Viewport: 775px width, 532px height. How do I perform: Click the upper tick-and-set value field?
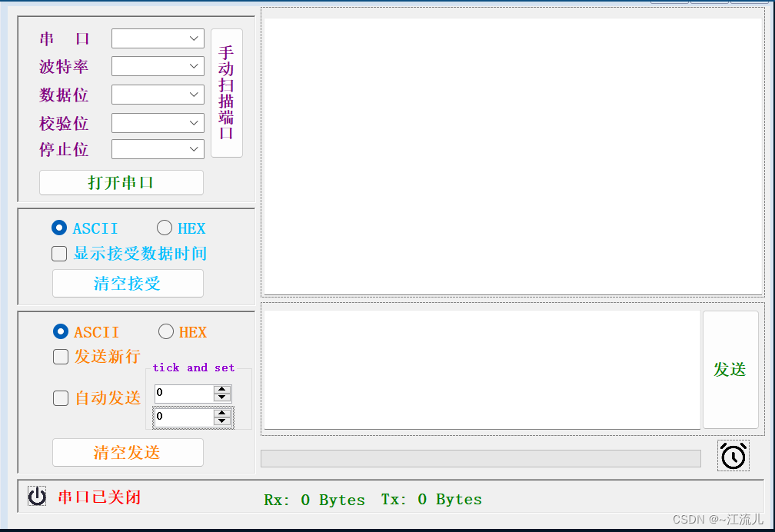click(x=185, y=393)
